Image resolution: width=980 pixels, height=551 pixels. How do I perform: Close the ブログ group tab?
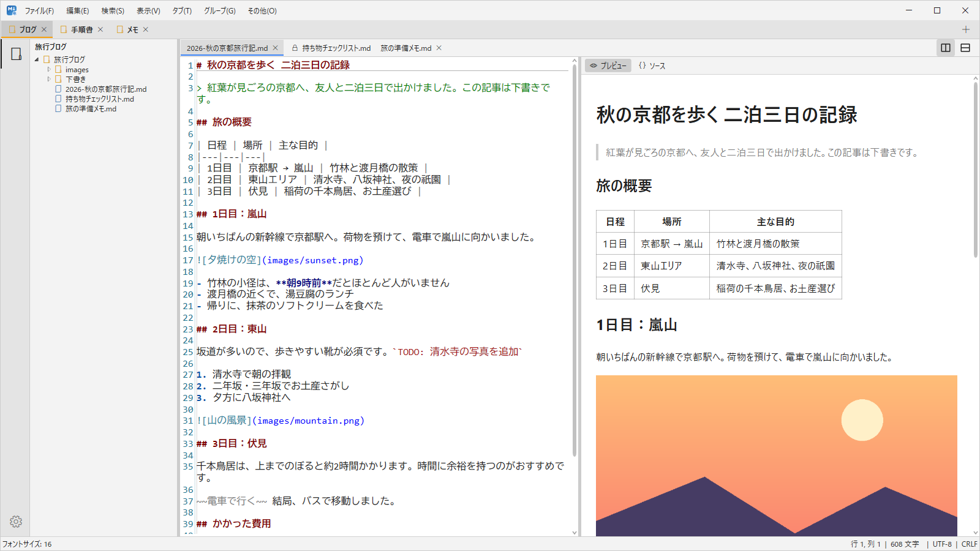click(x=44, y=29)
